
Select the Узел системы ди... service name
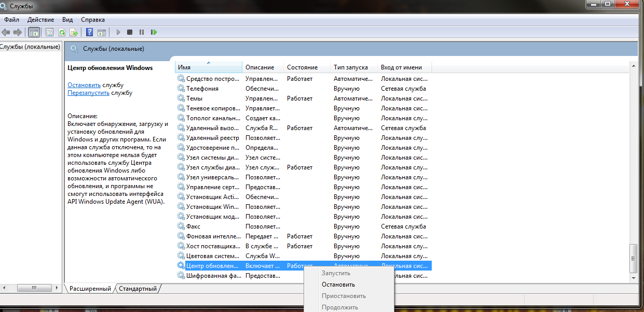213,158
